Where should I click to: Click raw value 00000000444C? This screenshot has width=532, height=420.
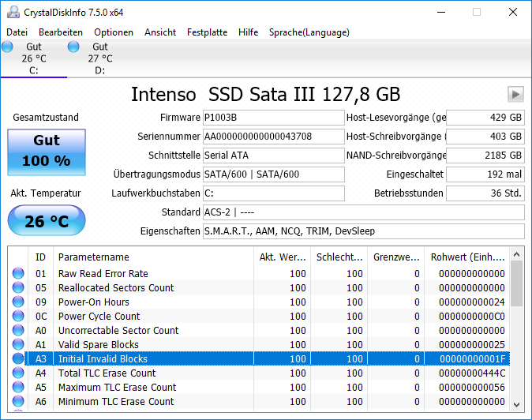click(x=472, y=373)
